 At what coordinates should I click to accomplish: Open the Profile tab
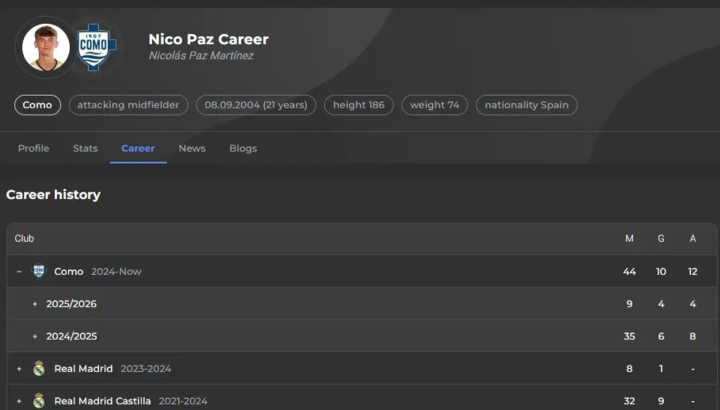click(33, 148)
